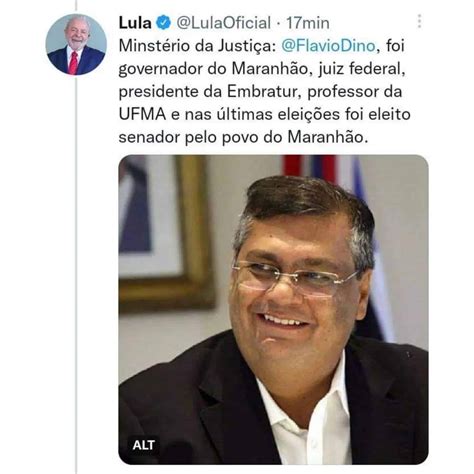Click the text 'Minstério da Justiça:'
This screenshot has width=474, height=474.
tap(197, 46)
